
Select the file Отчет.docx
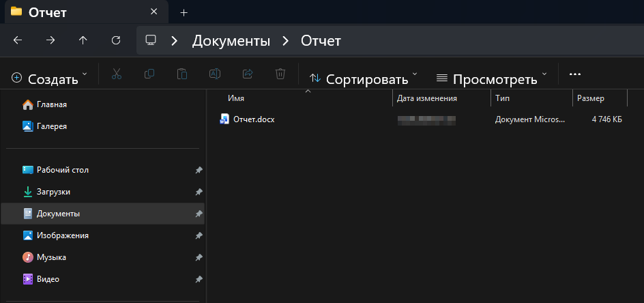point(254,119)
